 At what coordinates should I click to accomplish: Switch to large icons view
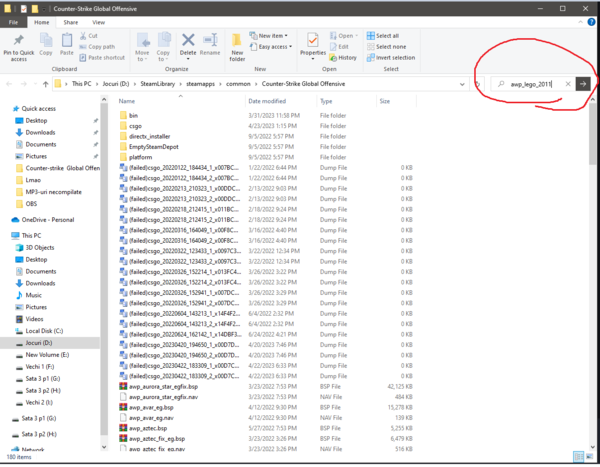[589, 456]
